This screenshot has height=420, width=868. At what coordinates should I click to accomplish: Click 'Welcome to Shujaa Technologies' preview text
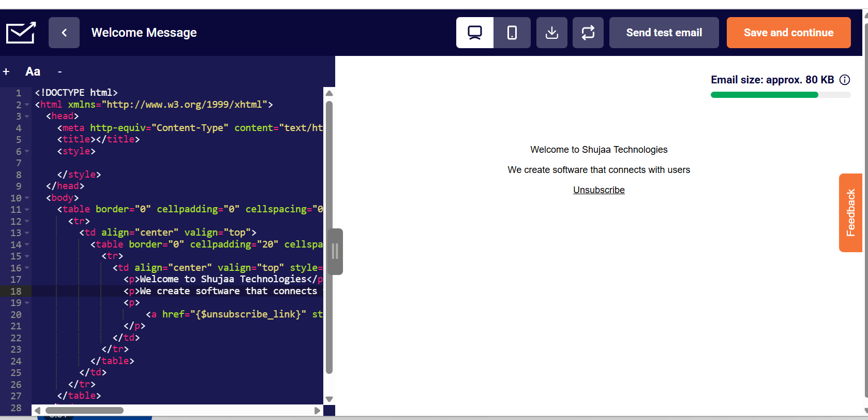[x=599, y=150]
